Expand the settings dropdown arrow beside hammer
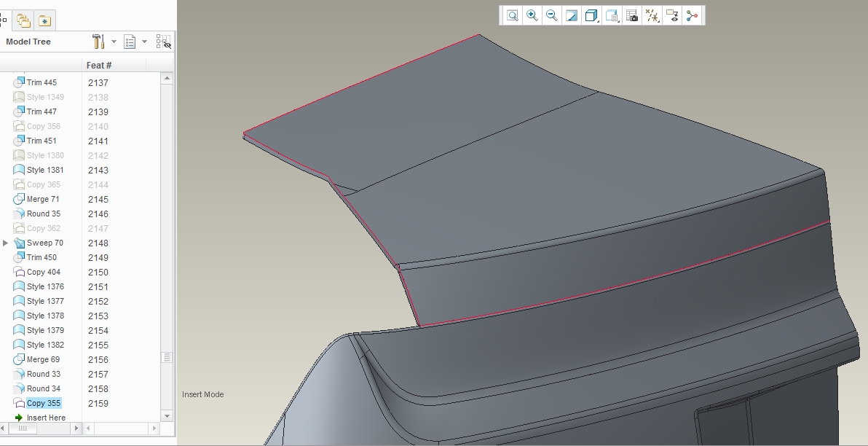The height and width of the screenshot is (446, 868). [x=114, y=42]
